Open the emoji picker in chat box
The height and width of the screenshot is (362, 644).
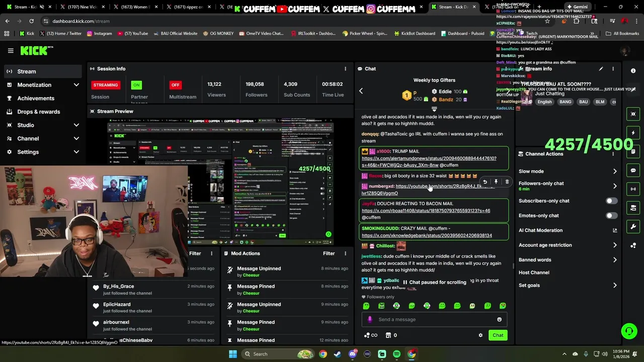pos(499,319)
